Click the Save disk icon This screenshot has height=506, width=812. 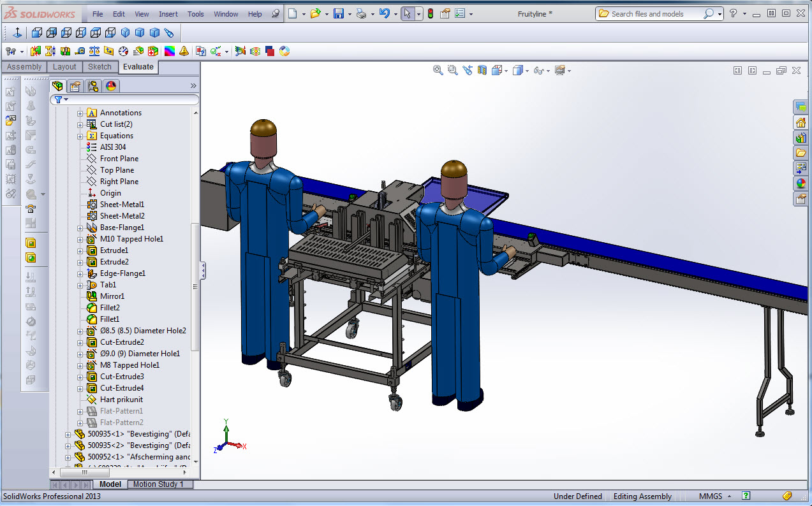[339, 13]
